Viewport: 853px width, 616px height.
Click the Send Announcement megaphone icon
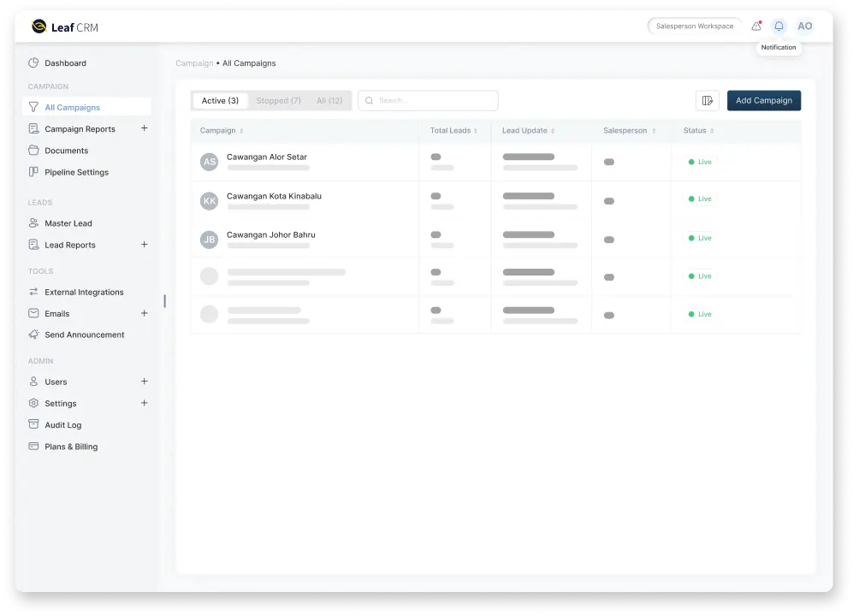coord(33,335)
